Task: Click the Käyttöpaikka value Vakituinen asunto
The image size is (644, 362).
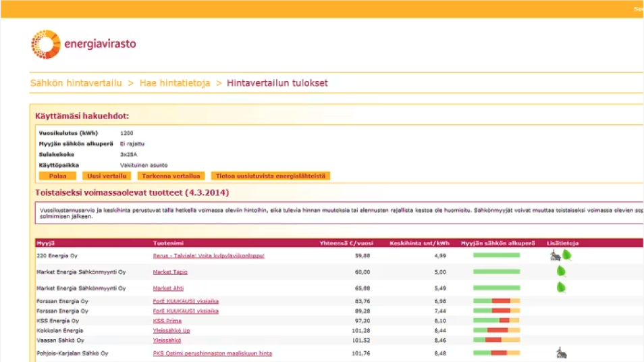Action: [x=144, y=165]
